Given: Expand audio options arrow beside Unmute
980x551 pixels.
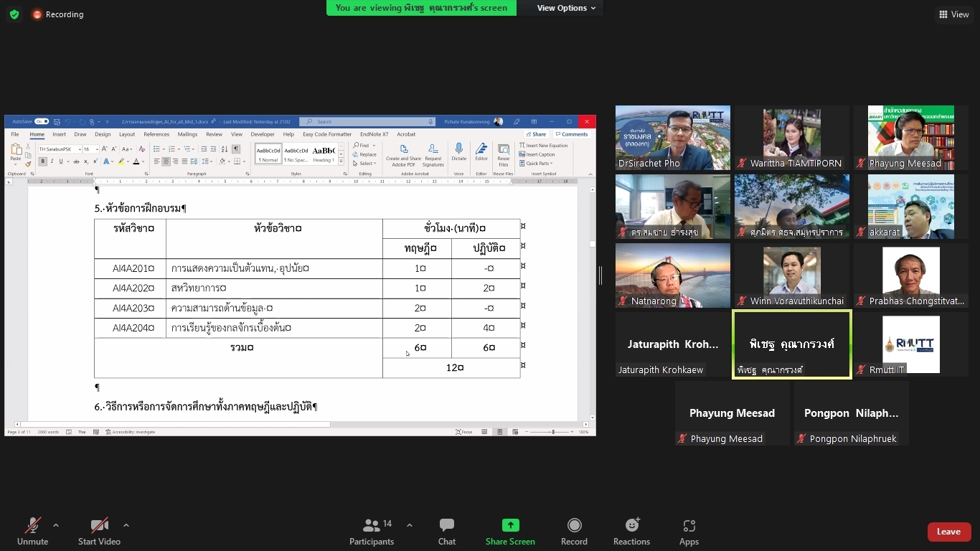Looking at the screenshot, I should click(x=56, y=525).
